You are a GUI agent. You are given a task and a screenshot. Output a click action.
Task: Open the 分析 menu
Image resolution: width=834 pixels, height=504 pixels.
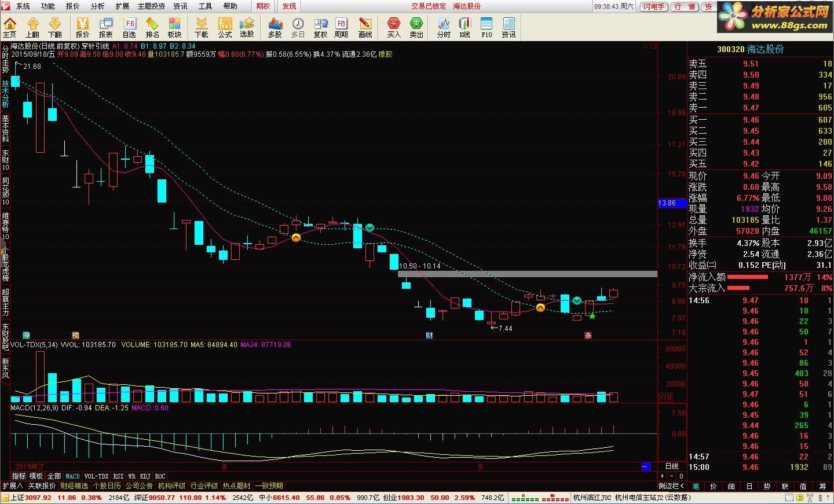click(x=98, y=6)
